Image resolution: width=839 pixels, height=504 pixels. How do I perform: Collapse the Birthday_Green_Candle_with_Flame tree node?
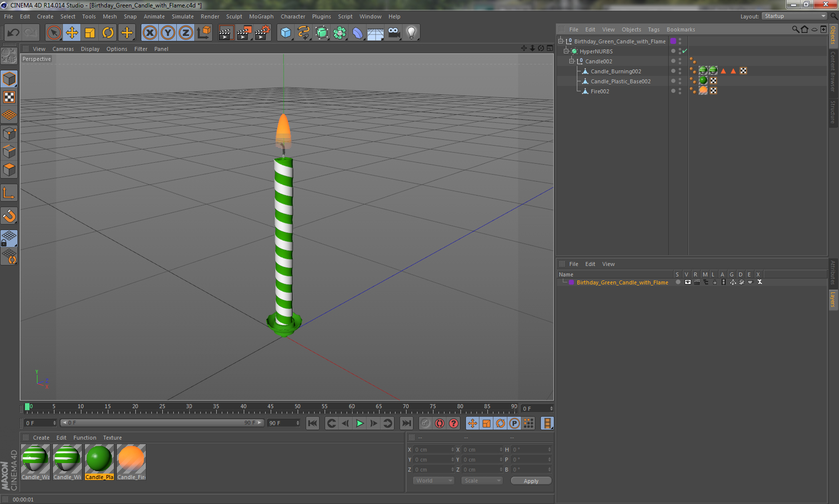click(x=561, y=41)
